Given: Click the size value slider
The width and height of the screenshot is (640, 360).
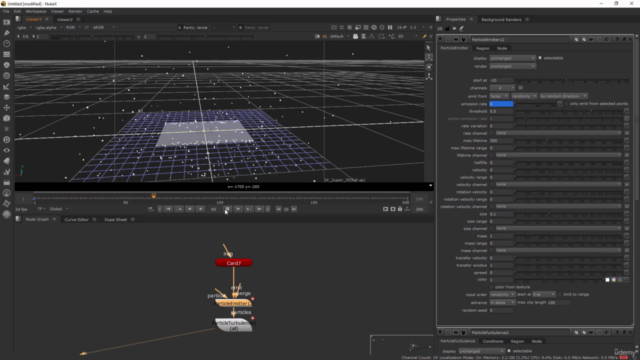Looking at the screenshot, I should [568, 214].
